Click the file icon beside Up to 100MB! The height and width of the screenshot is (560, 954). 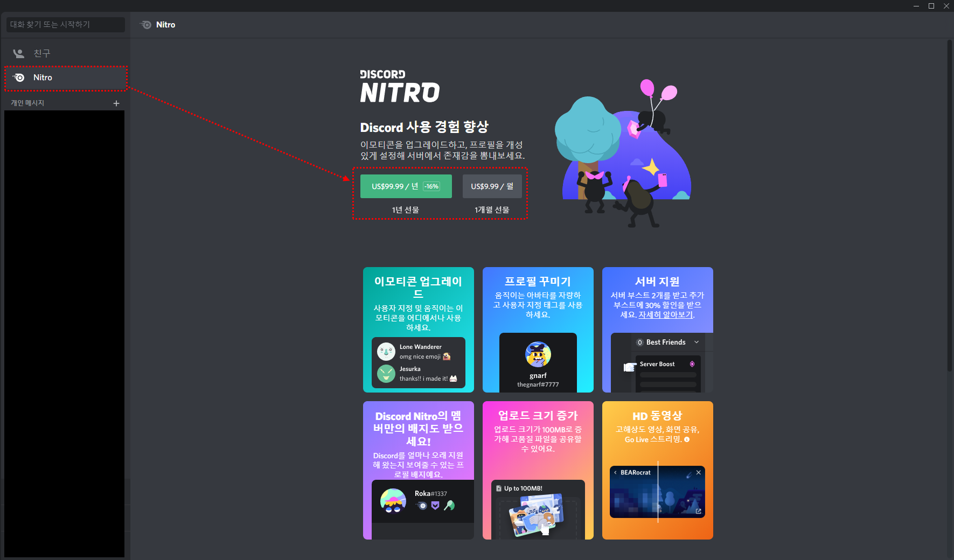click(499, 488)
